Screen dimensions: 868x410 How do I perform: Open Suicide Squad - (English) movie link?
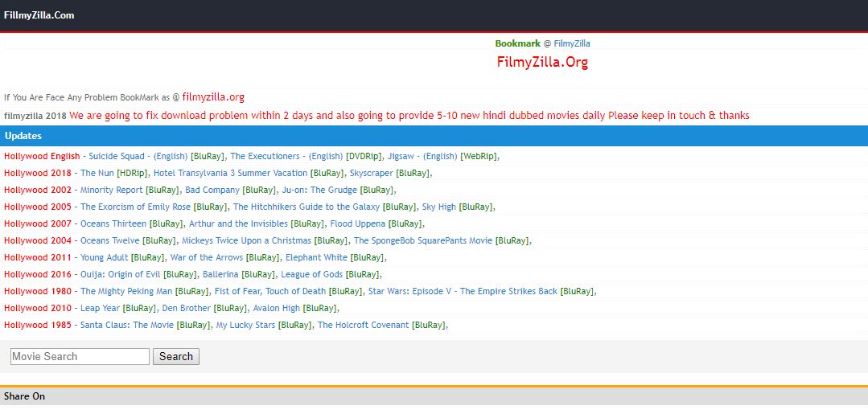(138, 157)
